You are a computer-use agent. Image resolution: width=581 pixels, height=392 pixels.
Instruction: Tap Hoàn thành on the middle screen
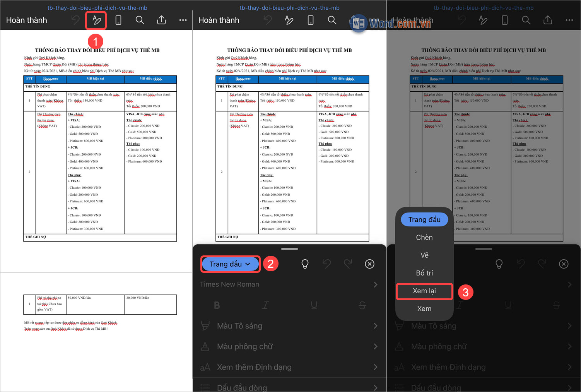click(219, 20)
